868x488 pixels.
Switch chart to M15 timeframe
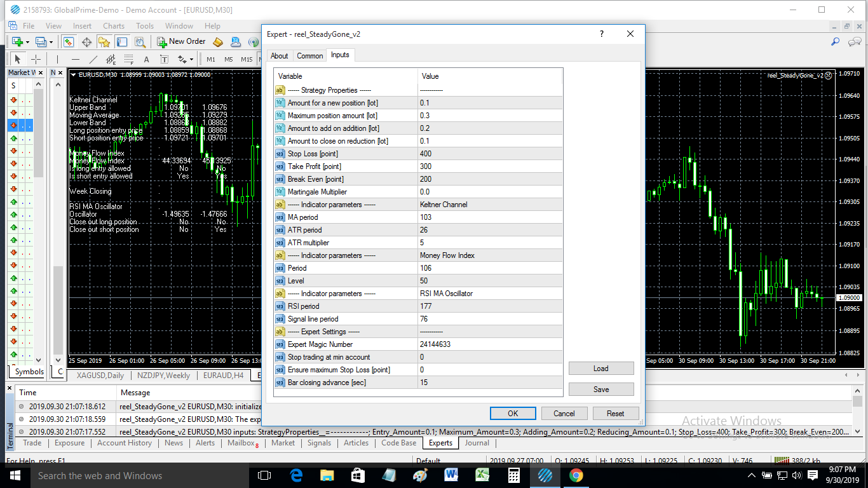[247, 59]
